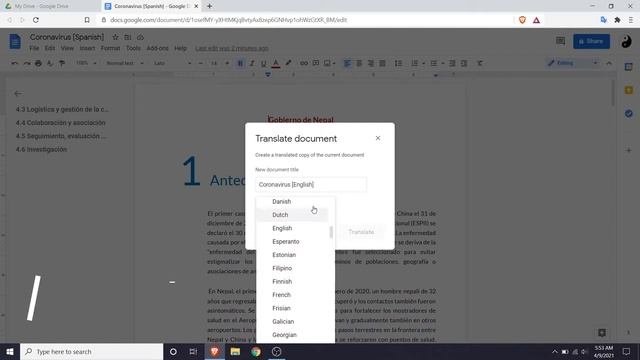Choose Dutch from the language list
This screenshot has height=360, width=640.
tap(292, 215)
